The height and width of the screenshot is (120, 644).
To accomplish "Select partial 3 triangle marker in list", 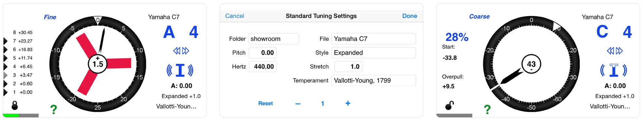I will [x=5, y=75].
